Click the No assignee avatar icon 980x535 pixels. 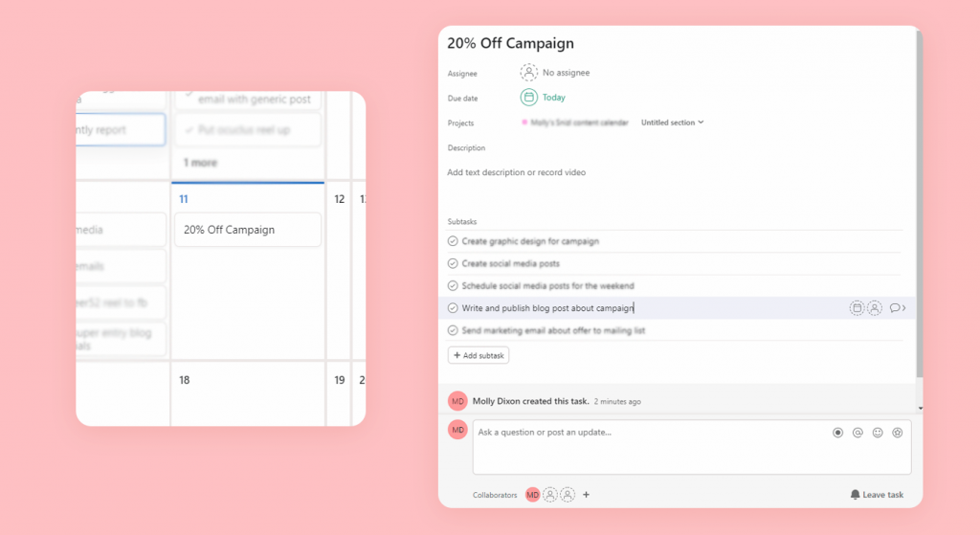click(x=529, y=73)
